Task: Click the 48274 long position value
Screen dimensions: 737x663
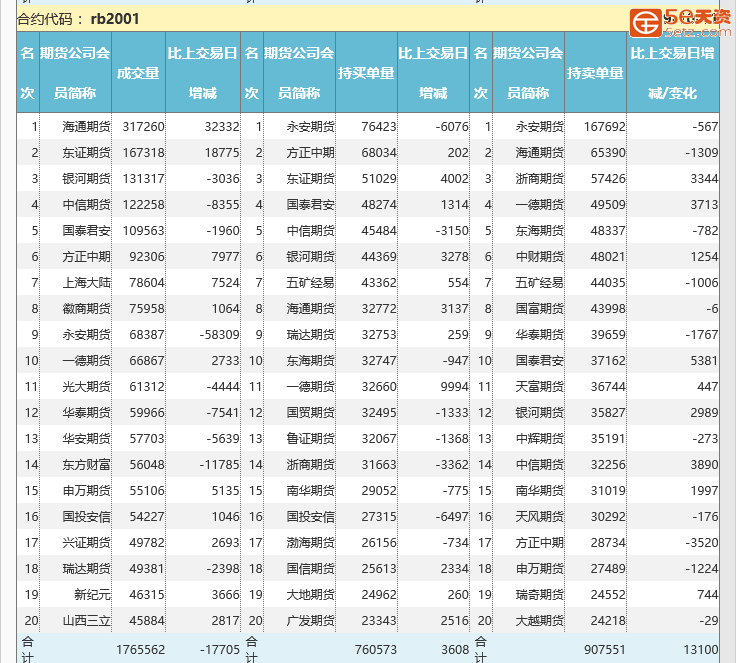Action: [379, 205]
